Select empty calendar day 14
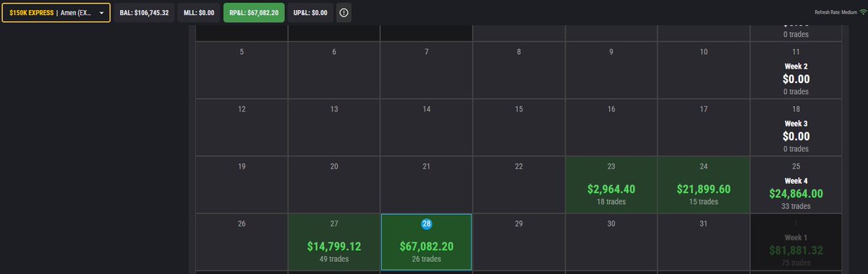The height and width of the screenshot is (274, 868). [x=426, y=127]
